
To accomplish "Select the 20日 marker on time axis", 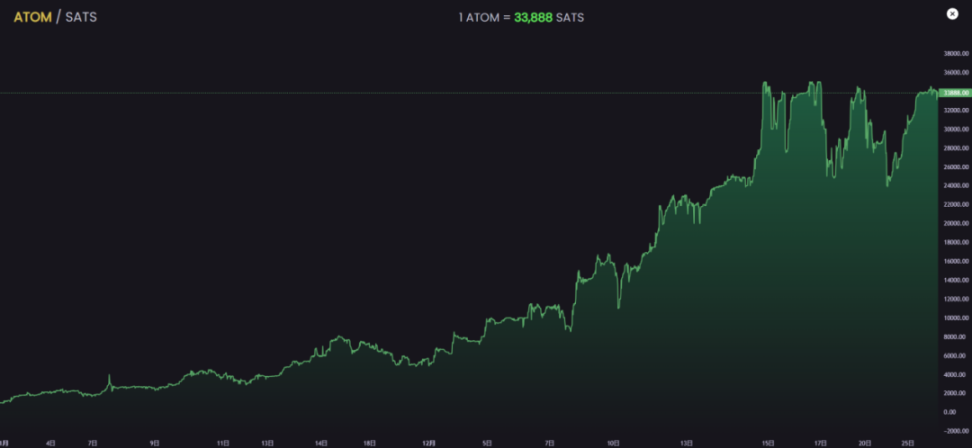I will [863, 441].
